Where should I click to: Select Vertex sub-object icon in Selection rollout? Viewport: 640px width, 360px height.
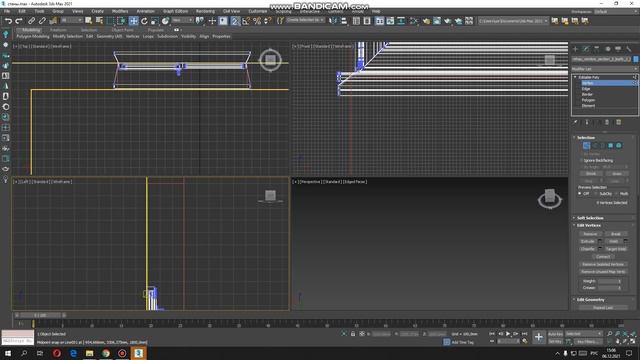coord(586,146)
